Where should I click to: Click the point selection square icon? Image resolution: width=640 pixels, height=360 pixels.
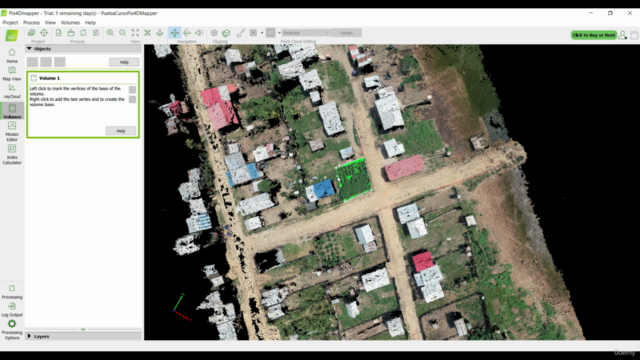[x=253, y=33]
